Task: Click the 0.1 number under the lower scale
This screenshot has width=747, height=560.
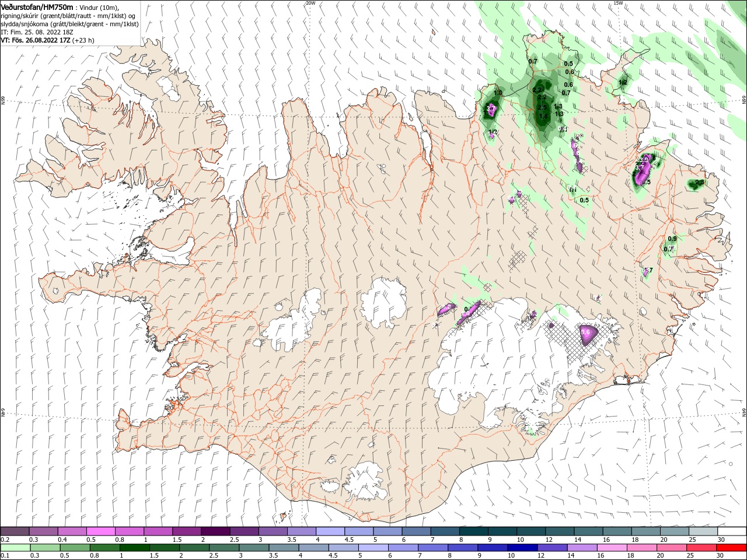Action: pos(5,556)
